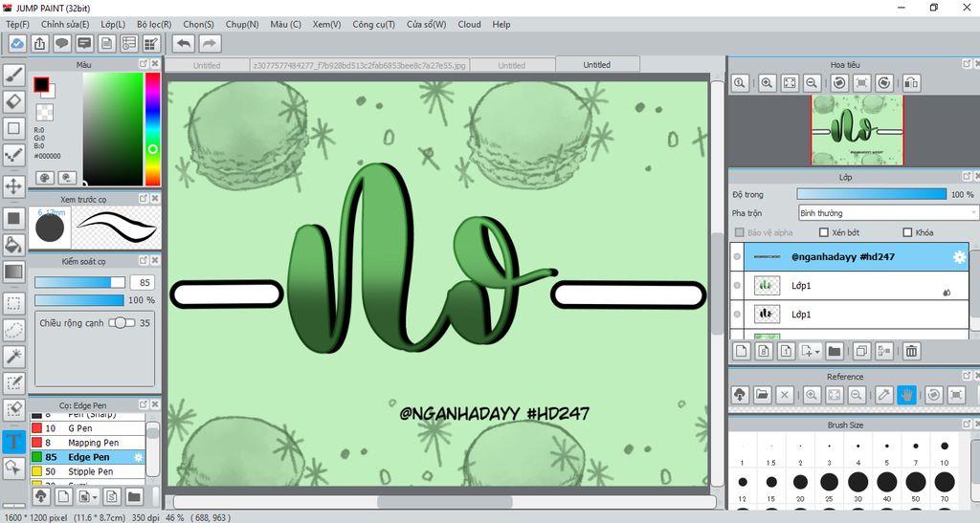Select the Lasso selection tool
The image size is (980, 523).
(13, 329)
